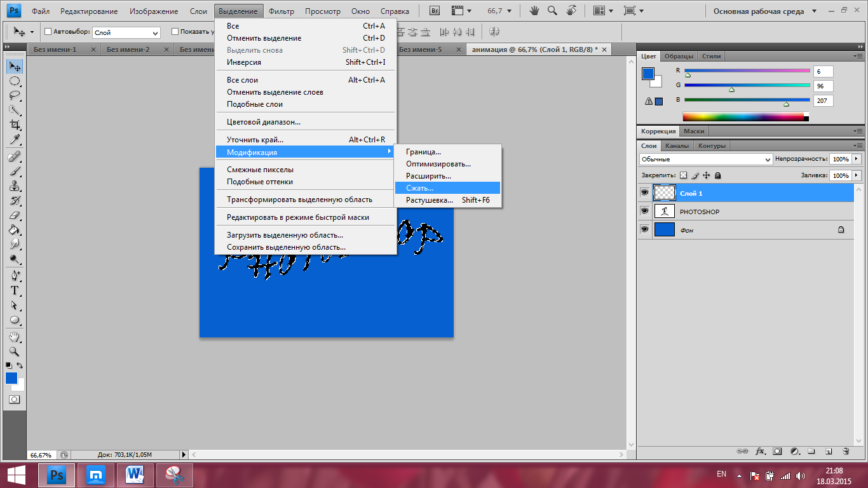The height and width of the screenshot is (488, 868).
Task: Choose Растушевка menu item
Action: point(447,200)
